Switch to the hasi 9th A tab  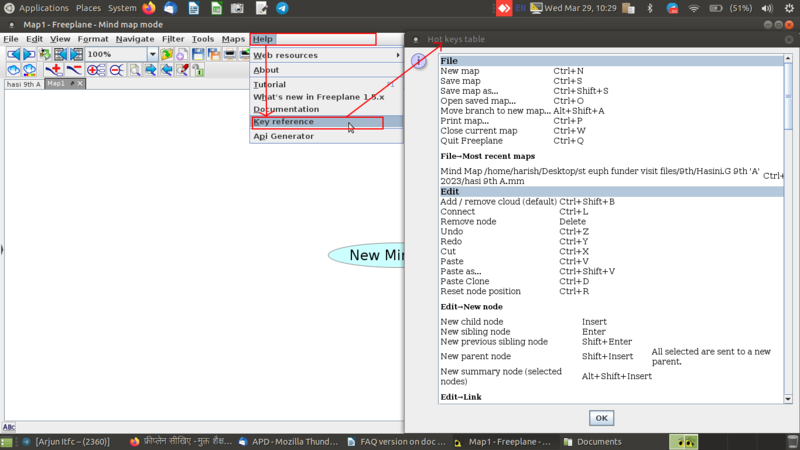point(23,84)
